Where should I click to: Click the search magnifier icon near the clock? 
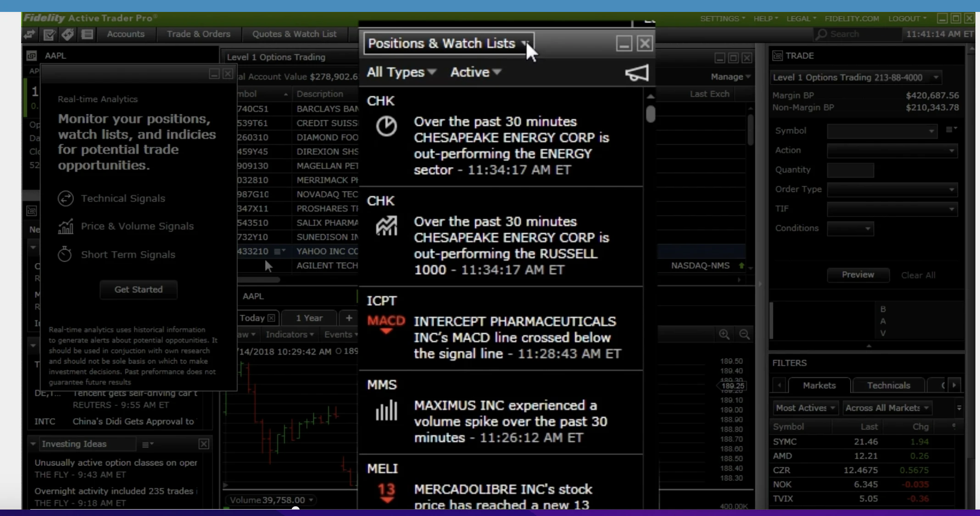pos(822,34)
